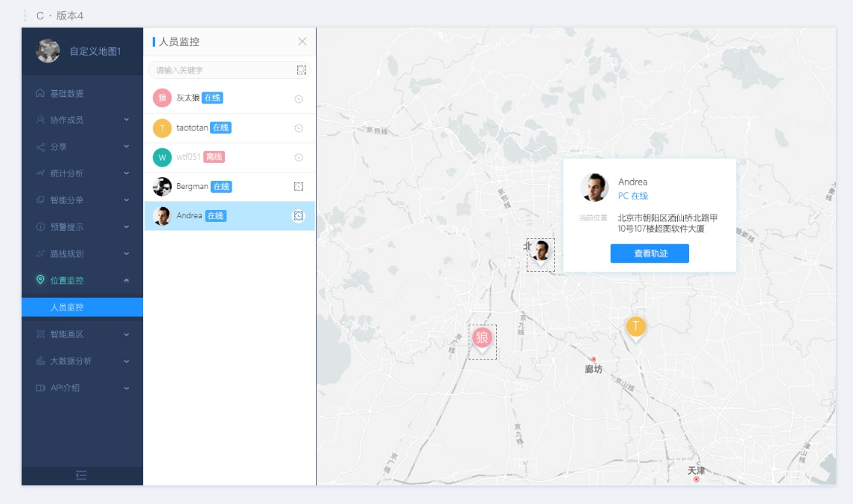Close the 人员监控 panel
The width and height of the screenshot is (853, 504).
pyautogui.click(x=302, y=42)
